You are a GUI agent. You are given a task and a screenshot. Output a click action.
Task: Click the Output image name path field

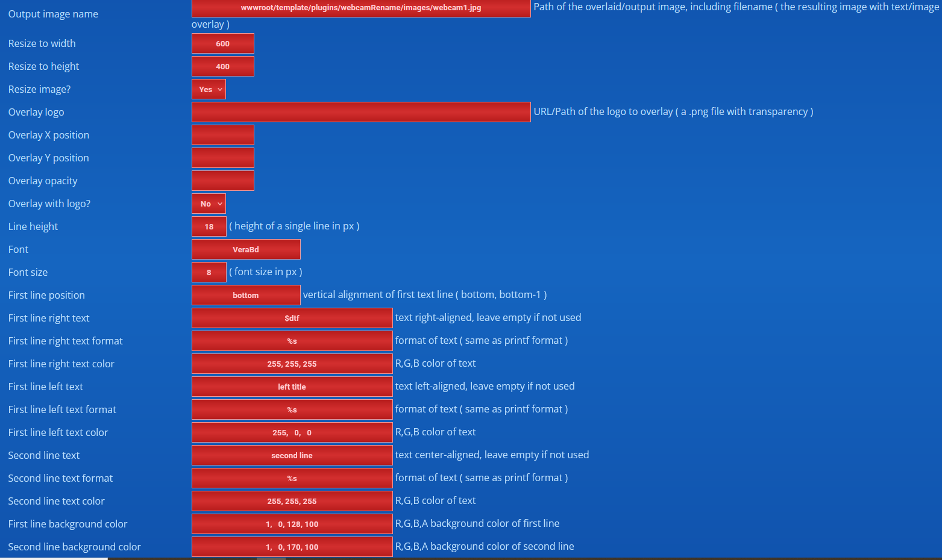[x=360, y=8]
